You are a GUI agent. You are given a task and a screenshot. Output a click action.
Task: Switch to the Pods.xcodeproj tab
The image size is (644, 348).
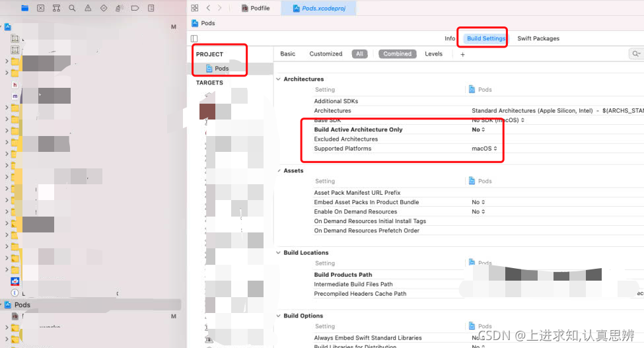(319, 8)
